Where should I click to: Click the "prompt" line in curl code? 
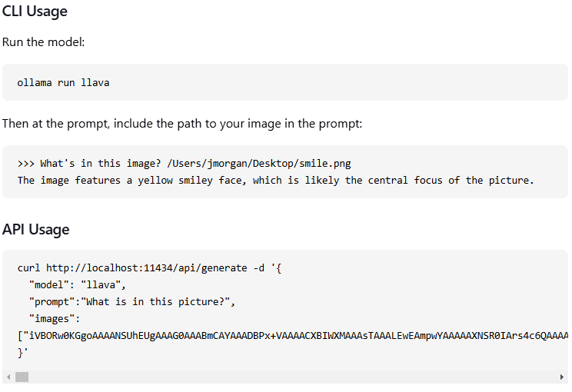[132, 302]
